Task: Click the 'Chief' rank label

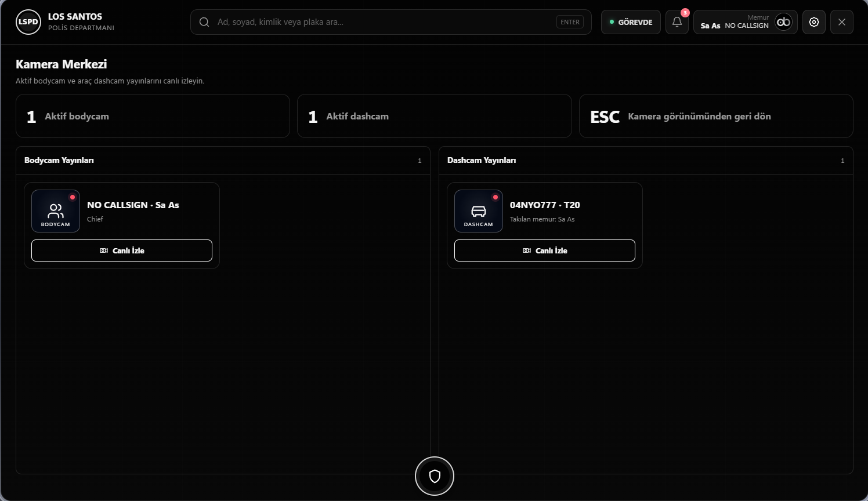Action: pyautogui.click(x=95, y=219)
